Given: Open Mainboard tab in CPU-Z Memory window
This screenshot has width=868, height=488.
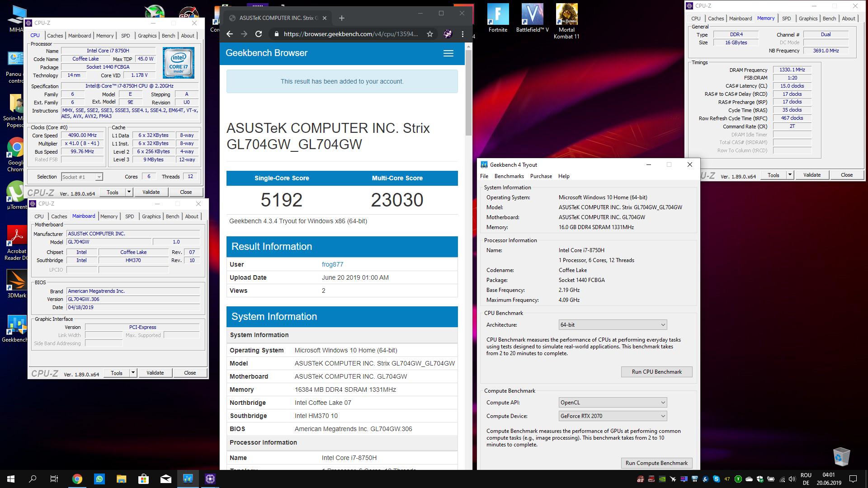Looking at the screenshot, I should pos(741,19).
